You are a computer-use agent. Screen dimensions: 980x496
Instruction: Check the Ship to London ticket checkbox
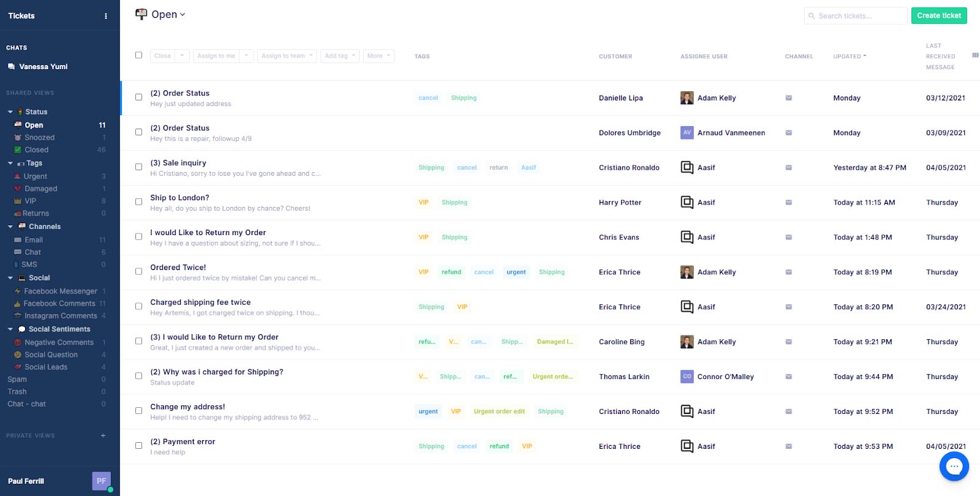click(x=138, y=201)
